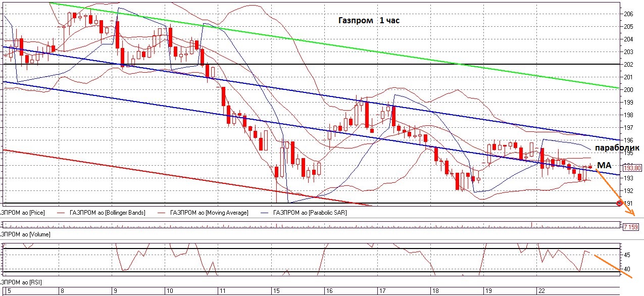Viewport: 644px width, 296px height.
Task: Select the '[Price]' legend entry
Action: [23, 213]
